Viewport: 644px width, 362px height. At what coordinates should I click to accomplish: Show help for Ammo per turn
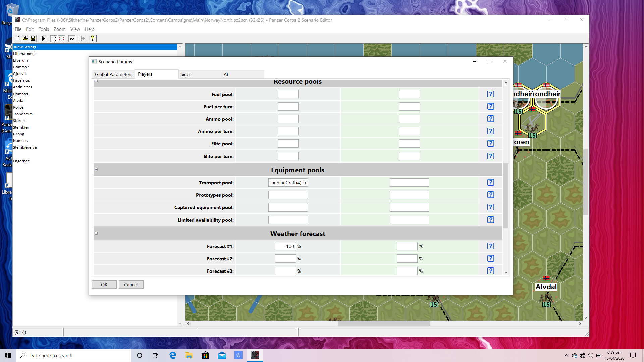tap(490, 131)
